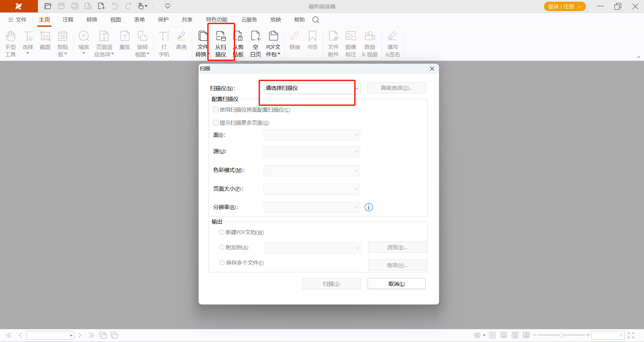This screenshot has height=342, width=644.
Task: Open the 文件 (File) menu
Action: (x=17, y=20)
